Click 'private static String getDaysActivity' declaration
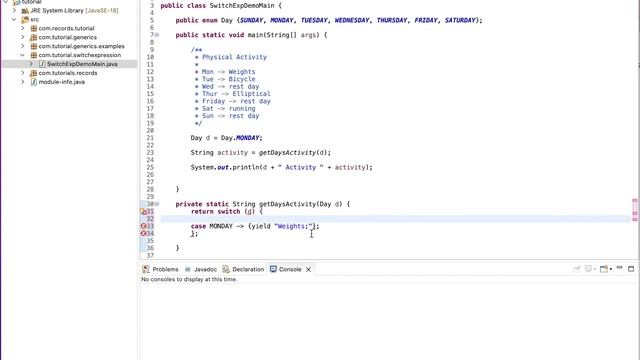640x360 pixels. point(246,204)
